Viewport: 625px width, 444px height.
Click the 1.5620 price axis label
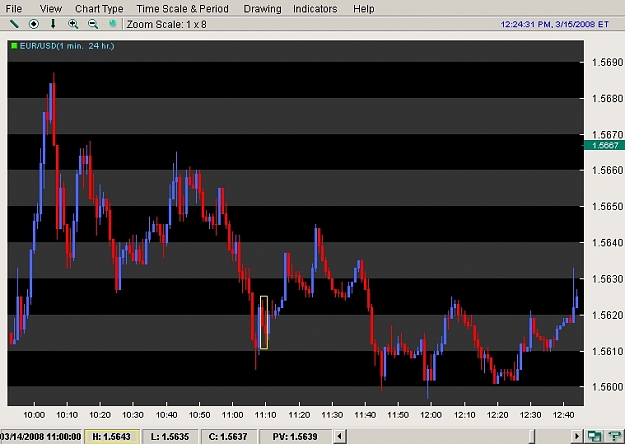tap(607, 315)
